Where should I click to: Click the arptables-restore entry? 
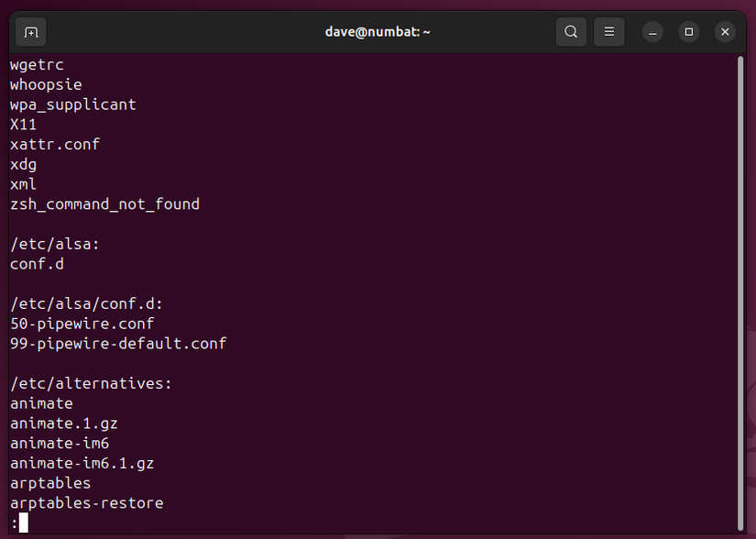tap(86, 502)
